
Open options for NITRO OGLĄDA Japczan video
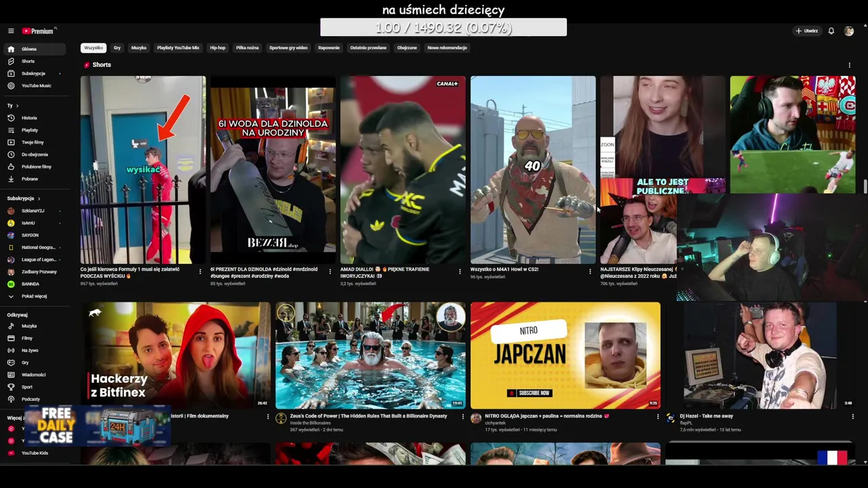click(x=657, y=417)
